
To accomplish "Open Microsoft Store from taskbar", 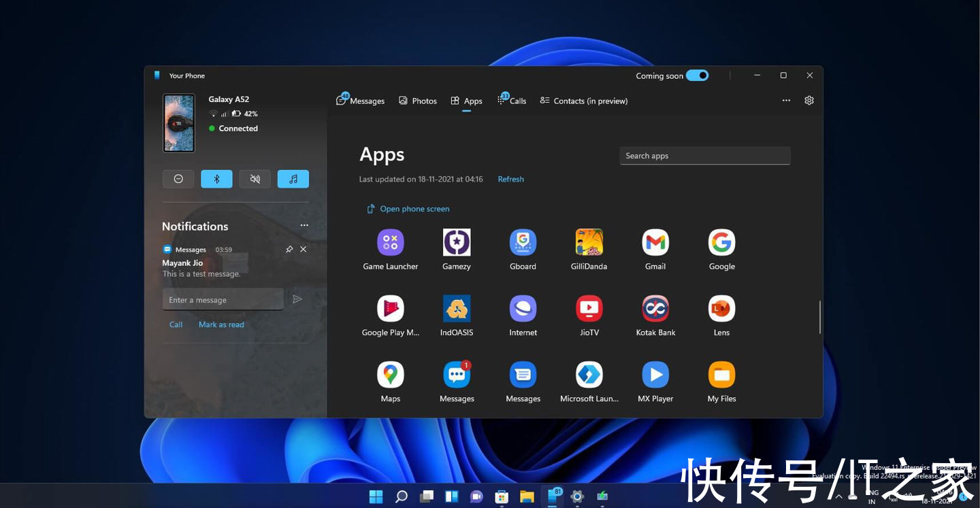I will tap(502, 496).
